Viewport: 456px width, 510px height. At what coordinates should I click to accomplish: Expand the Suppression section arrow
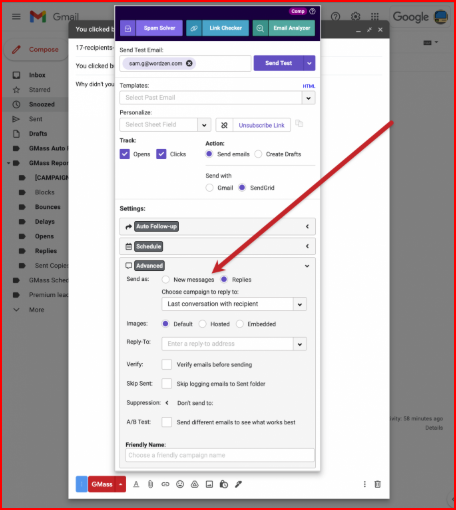[x=167, y=403]
